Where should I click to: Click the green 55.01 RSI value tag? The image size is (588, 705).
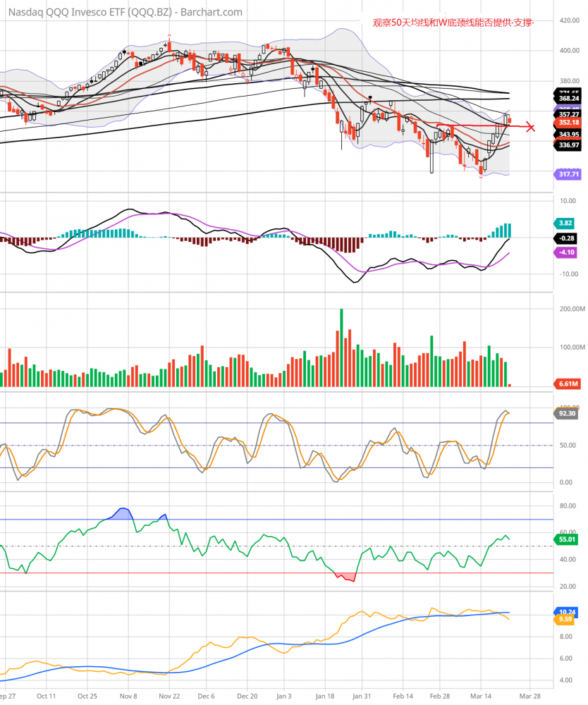click(549, 539)
